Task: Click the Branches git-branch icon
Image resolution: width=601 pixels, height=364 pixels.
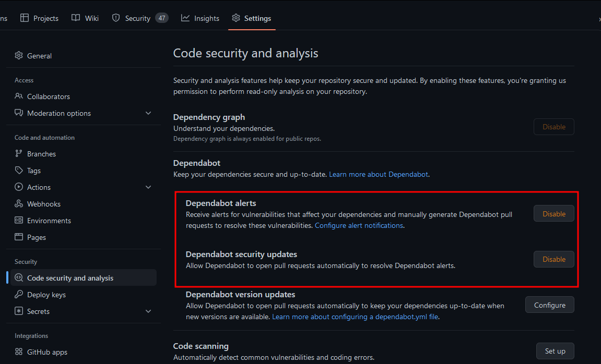Action: pyautogui.click(x=19, y=153)
